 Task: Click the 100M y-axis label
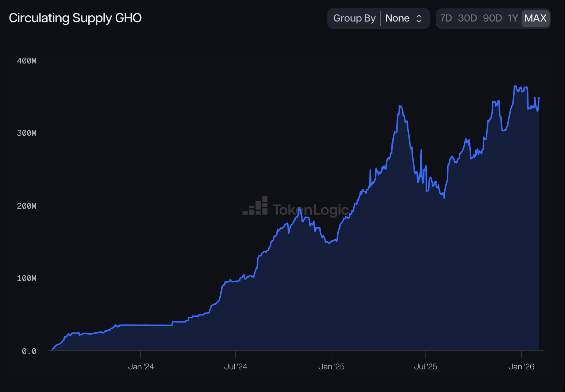[x=27, y=278]
